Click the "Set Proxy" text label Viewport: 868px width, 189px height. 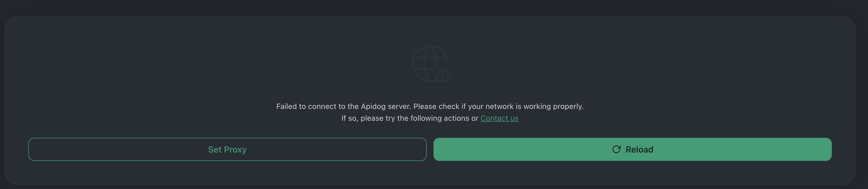[x=227, y=150]
